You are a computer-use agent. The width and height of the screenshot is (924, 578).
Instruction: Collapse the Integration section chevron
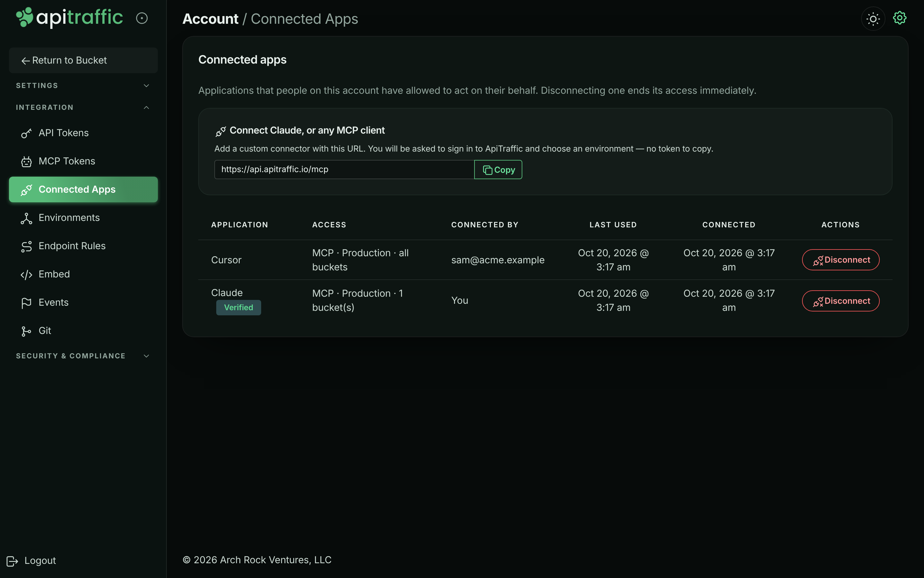[146, 108]
